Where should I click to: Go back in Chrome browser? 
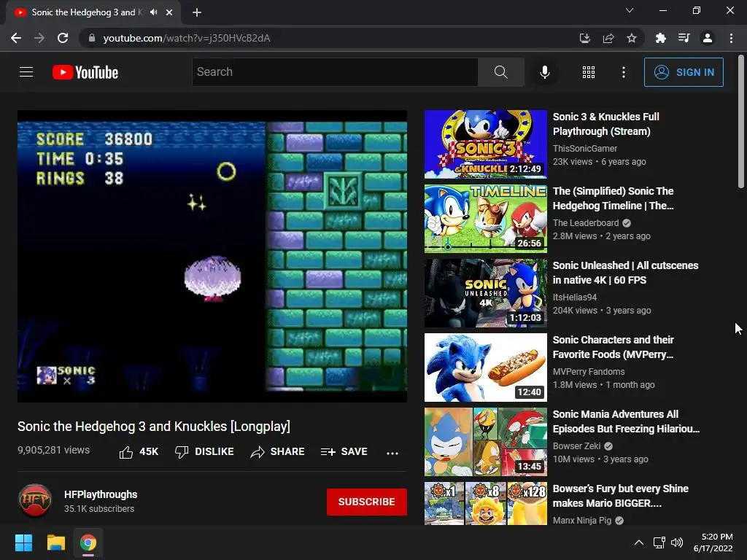(x=16, y=38)
